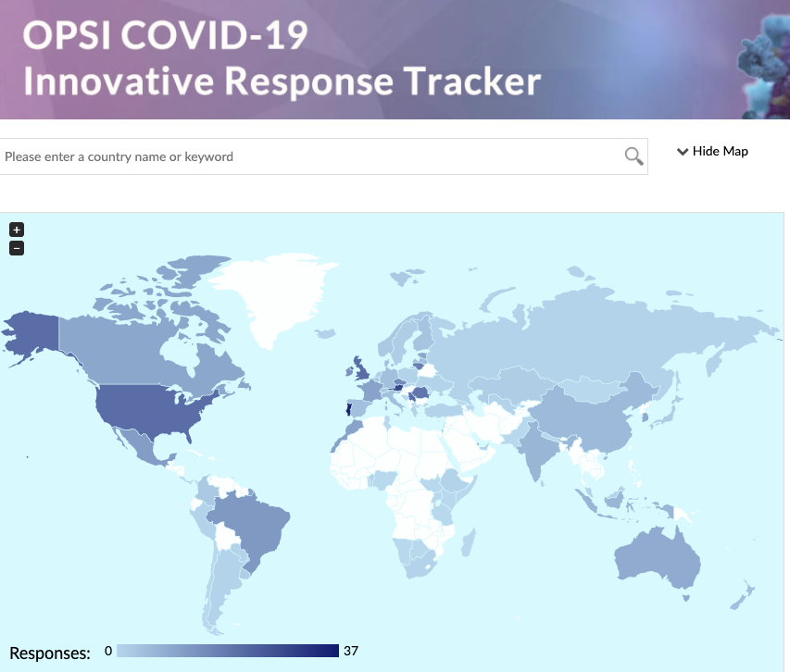The width and height of the screenshot is (790, 672).
Task: Select Brazil on the world map
Action: (252, 524)
